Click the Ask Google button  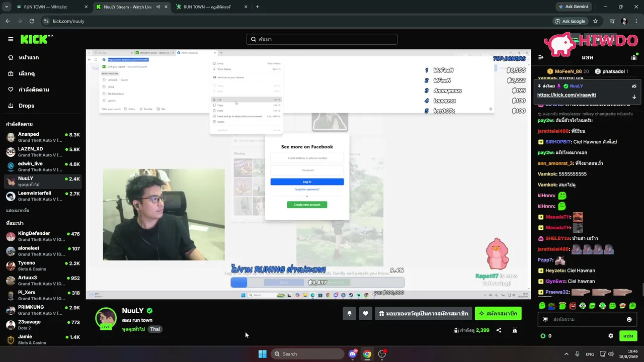point(570,21)
